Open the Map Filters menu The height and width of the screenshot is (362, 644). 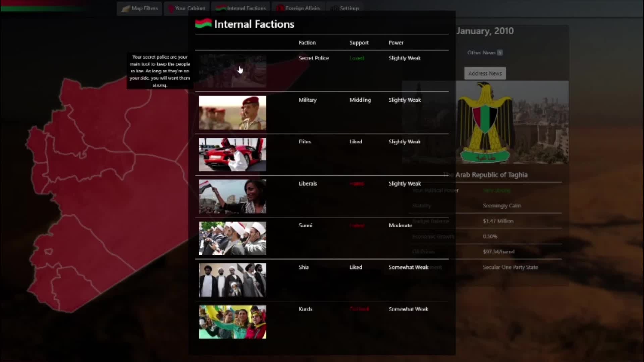(144, 8)
